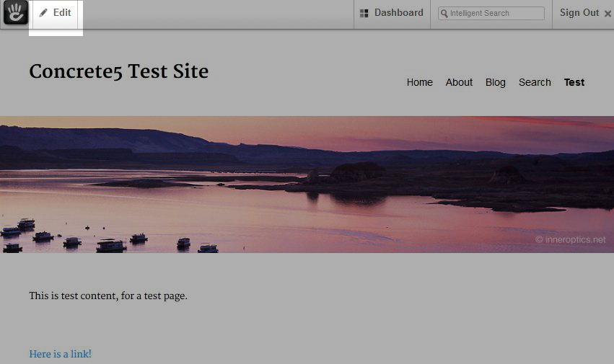Screen dimensions: 614x364
Task: Click the Dashboard grid icon
Action: pos(364,13)
